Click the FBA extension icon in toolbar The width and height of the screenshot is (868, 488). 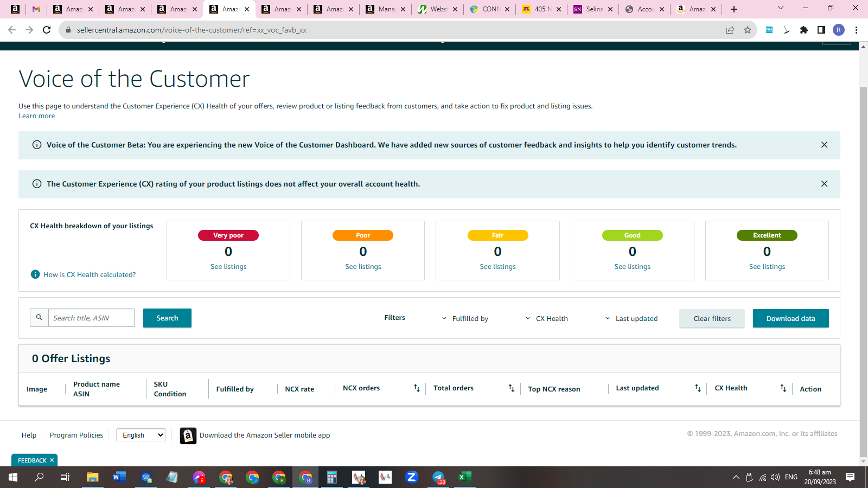click(769, 30)
